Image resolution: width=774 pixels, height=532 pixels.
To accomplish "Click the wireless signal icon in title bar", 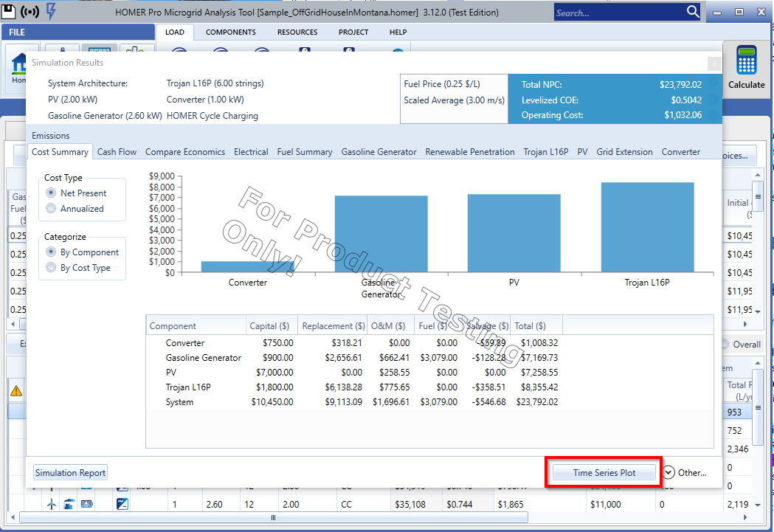I will 30,12.
